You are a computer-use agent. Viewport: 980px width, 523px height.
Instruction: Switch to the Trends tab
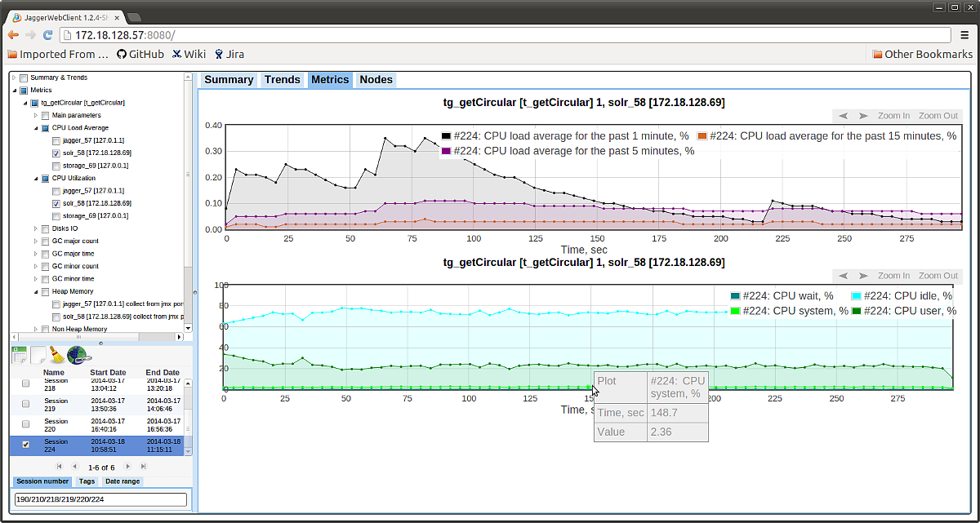pos(283,80)
